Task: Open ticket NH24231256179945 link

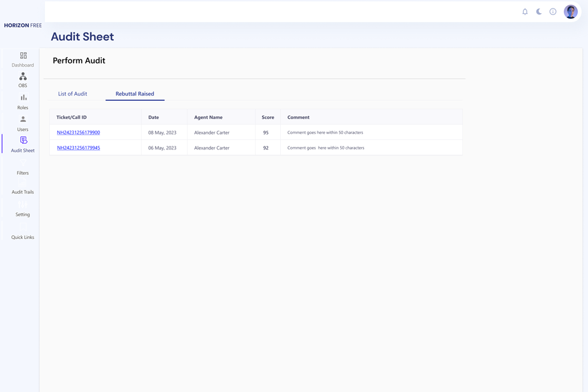Action: 79,148
